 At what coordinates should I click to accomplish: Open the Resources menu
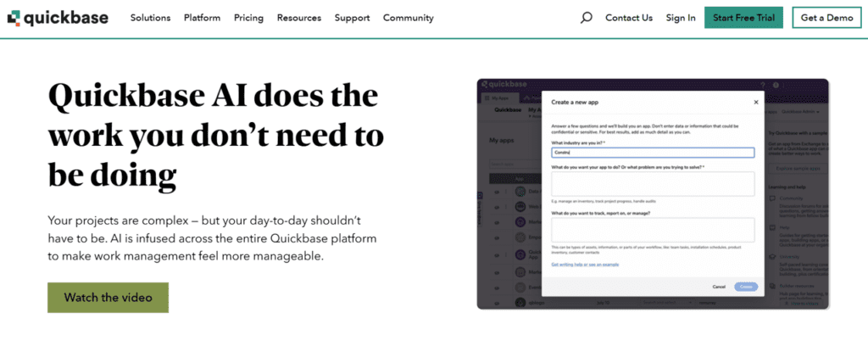299,18
